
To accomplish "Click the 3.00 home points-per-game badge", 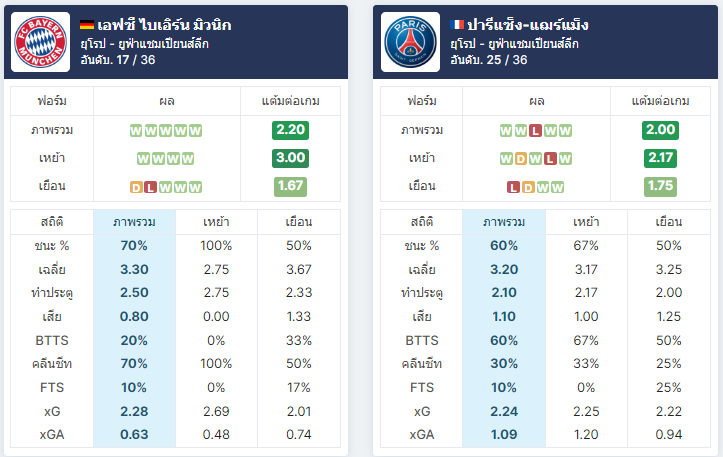I will point(290,158).
